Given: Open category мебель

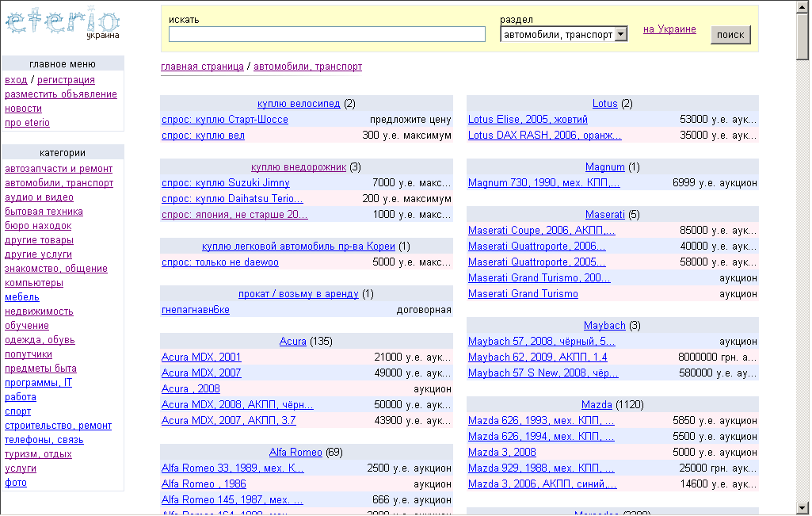Looking at the screenshot, I should coord(21,297).
